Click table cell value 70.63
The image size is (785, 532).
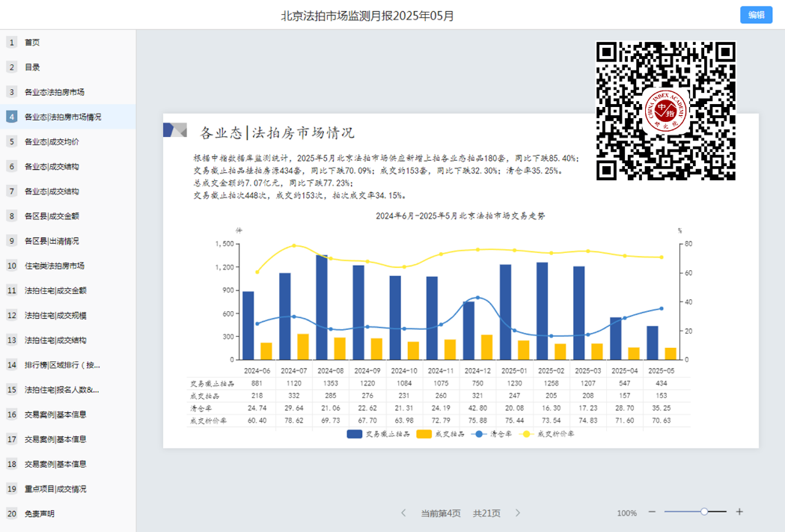click(x=662, y=421)
